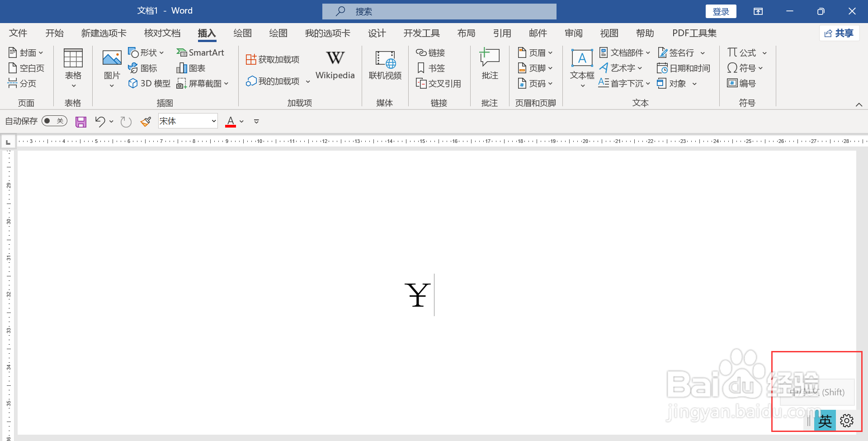Open the 文件 file menu

tap(18, 33)
